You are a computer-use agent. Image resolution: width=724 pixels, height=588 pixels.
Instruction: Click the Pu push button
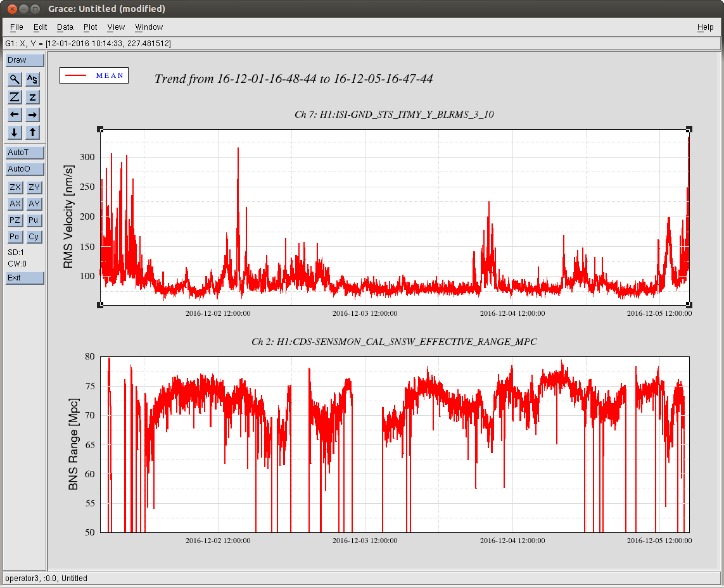(34, 220)
